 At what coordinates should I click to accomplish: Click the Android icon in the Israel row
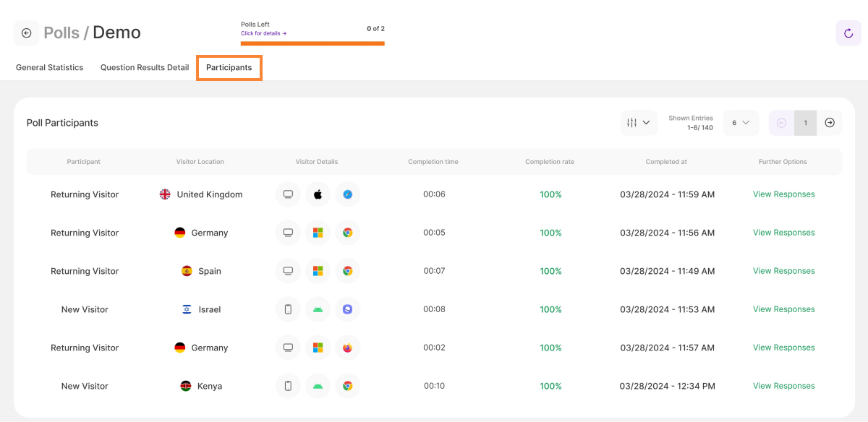pyautogui.click(x=318, y=309)
